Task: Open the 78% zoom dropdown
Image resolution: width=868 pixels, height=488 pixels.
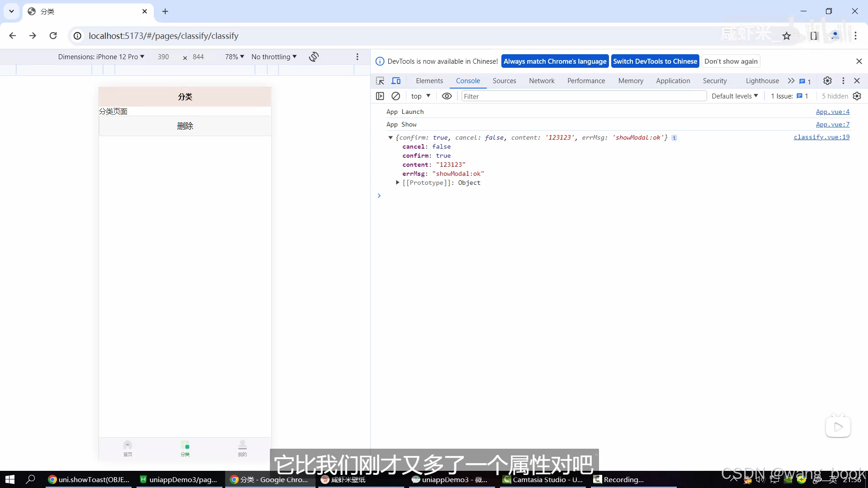Action: pos(234,56)
